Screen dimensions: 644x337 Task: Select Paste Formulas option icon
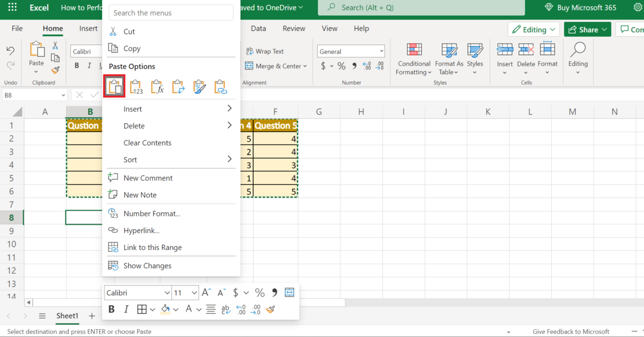point(157,87)
